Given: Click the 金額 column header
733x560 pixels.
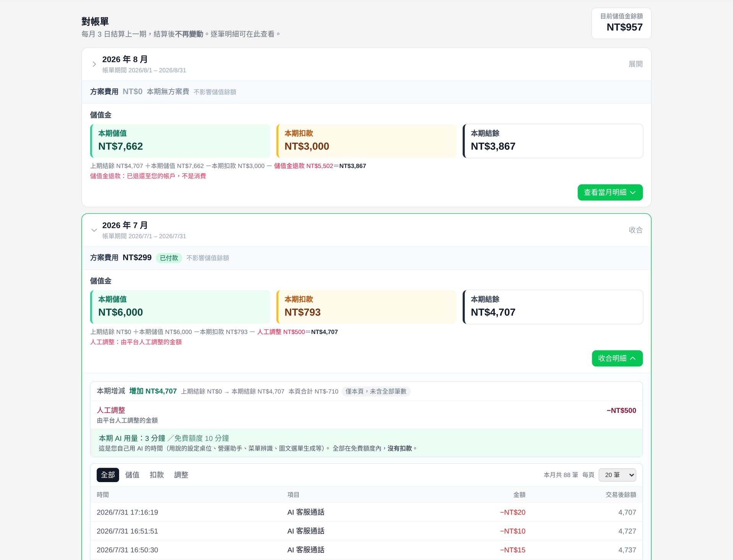Looking at the screenshot, I should click(519, 495).
